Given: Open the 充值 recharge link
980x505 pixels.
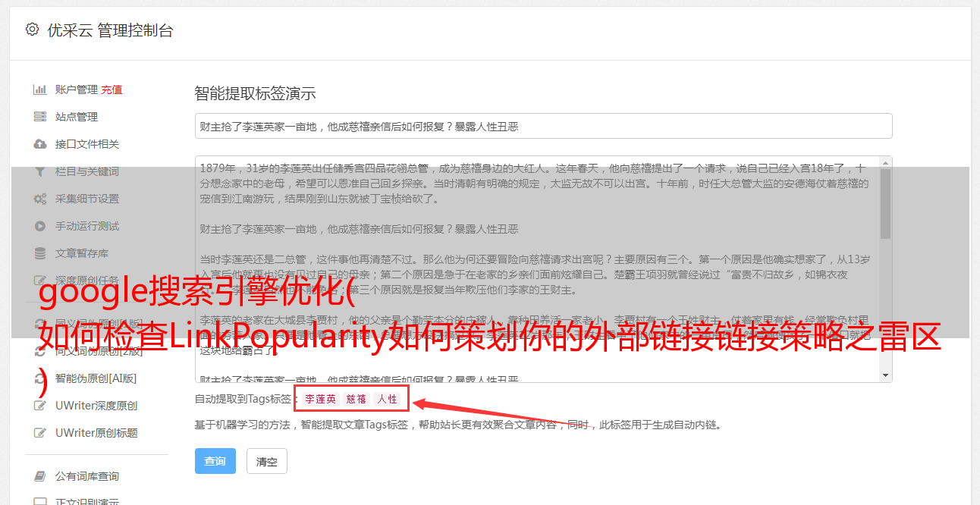Looking at the screenshot, I should click(112, 89).
